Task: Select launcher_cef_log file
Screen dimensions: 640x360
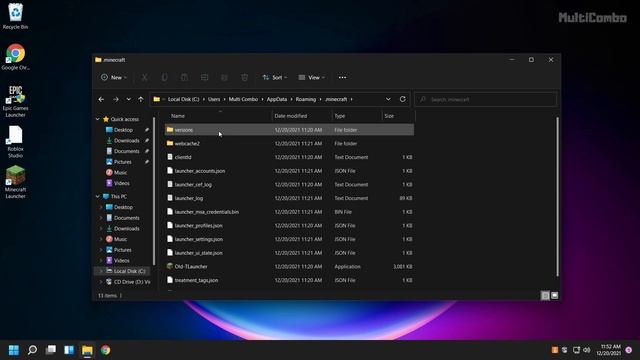Action: coord(289,184)
